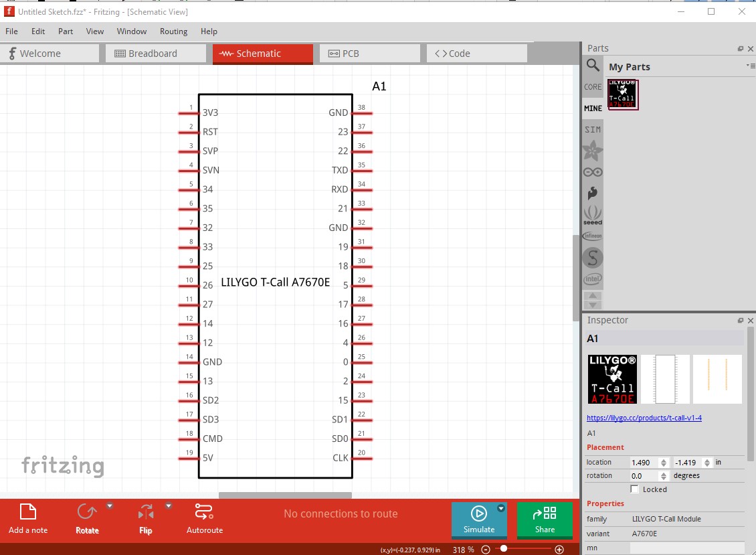Open the lilygo.cc product link
756x555 pixels.
(644, 418)
